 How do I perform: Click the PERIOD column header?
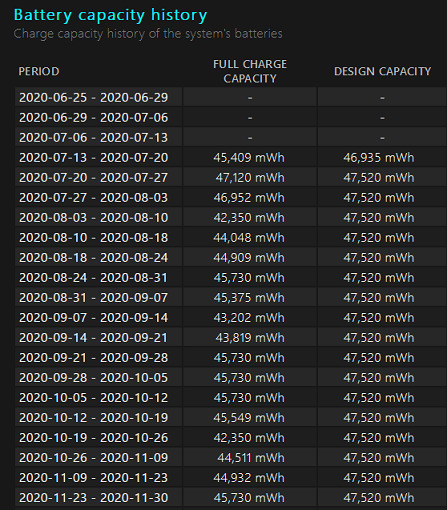tap(39, 71)
